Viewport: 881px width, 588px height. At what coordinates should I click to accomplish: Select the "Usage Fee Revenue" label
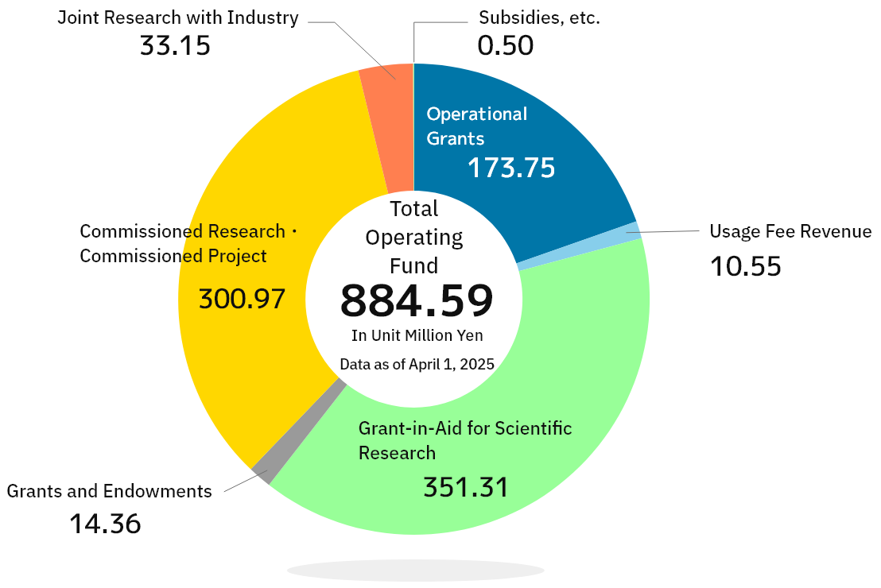pos(790,232)
